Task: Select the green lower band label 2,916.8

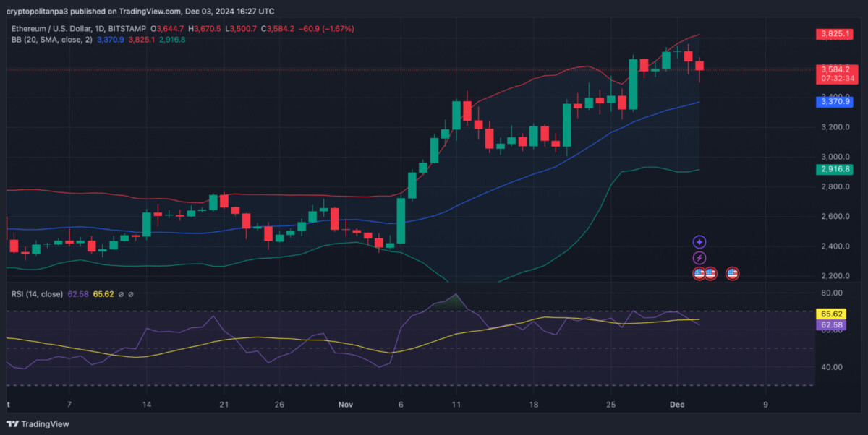Action: 835,169
